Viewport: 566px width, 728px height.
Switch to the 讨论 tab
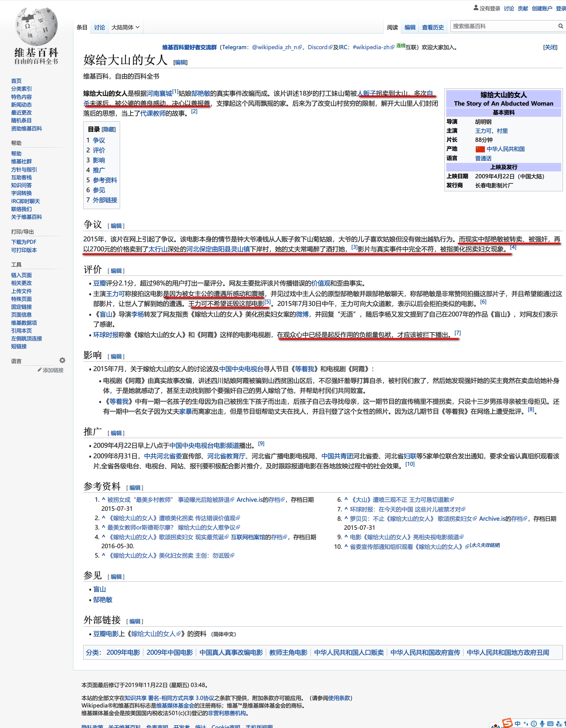click(x=99, y=27)
